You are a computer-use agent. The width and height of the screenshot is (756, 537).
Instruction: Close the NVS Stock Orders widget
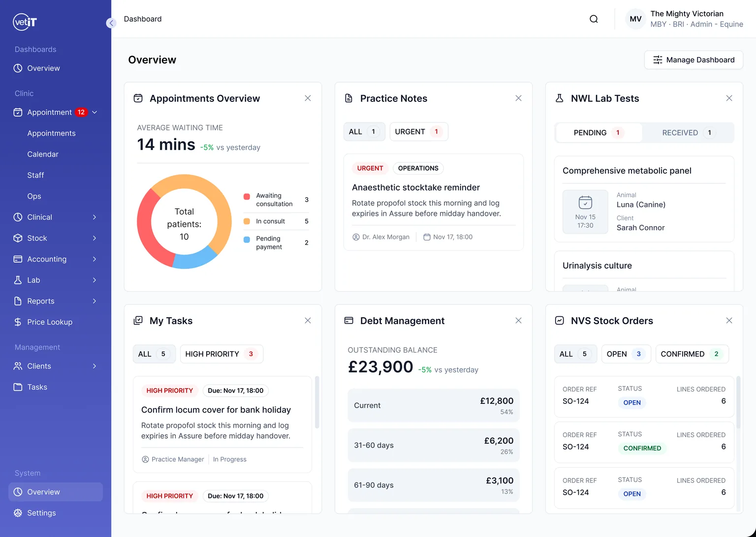[729, 321]
